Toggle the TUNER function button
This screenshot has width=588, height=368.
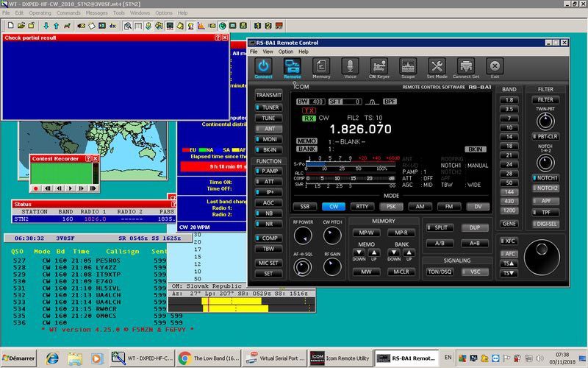[x=268, y=107]
